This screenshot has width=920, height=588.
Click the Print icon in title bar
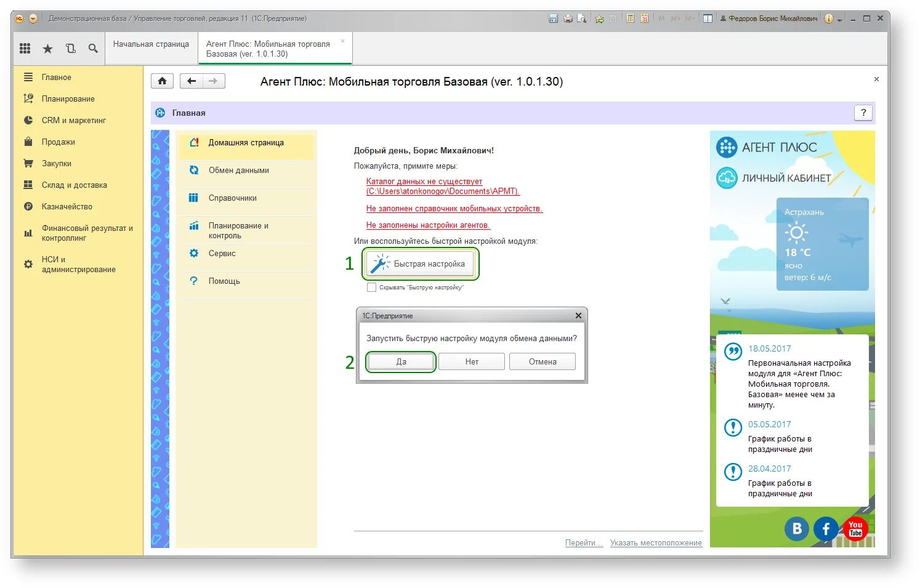[x=568, y=18]
